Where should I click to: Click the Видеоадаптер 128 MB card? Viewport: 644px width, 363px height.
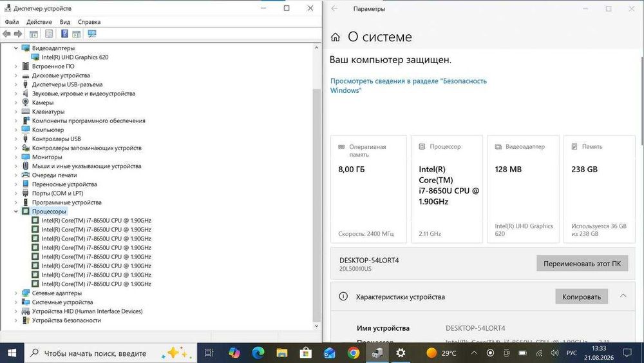(x=523, y=189)
